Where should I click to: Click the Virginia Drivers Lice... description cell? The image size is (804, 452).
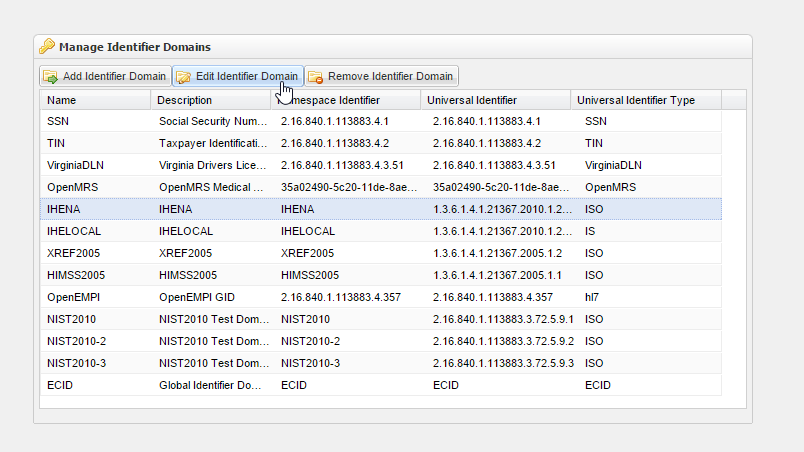(213, 166)
